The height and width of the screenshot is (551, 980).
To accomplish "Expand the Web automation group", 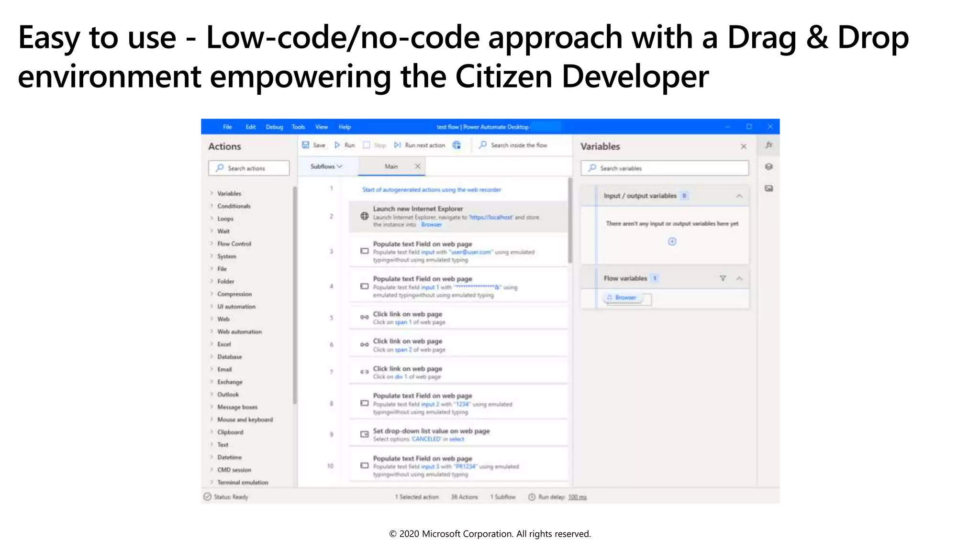I will [x=212, y=331].
